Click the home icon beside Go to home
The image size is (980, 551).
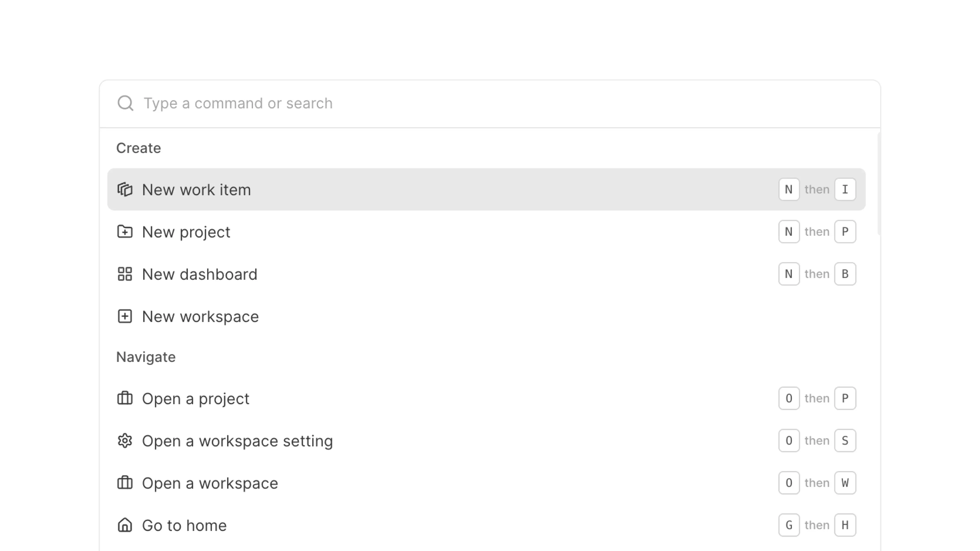[124, 525]
